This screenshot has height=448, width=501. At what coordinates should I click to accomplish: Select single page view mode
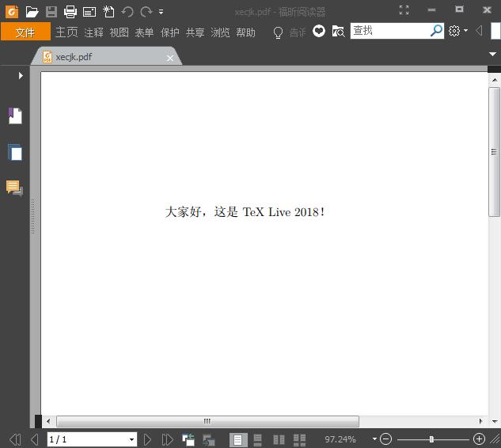[x=238, y=440]
